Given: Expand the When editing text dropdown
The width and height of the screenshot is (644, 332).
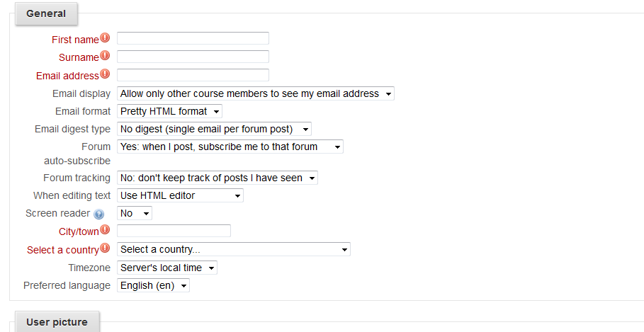Looking at the screenshot, I should click(x=180, y=195).
